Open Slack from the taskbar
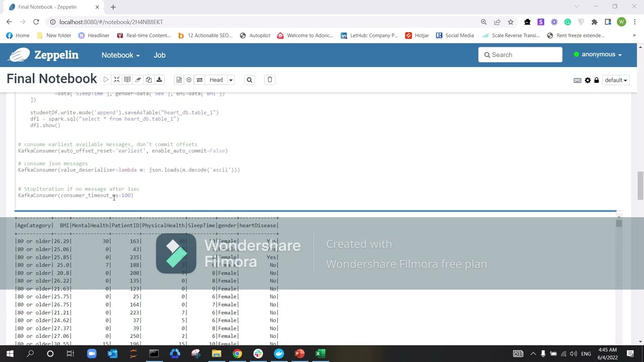 point(258,353)
